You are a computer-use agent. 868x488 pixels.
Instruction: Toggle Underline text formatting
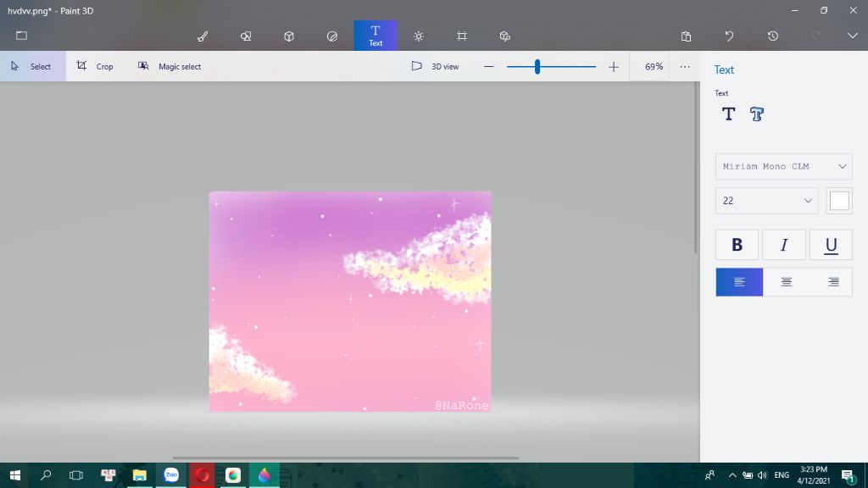pyautogui.click(x=830, y=244)
